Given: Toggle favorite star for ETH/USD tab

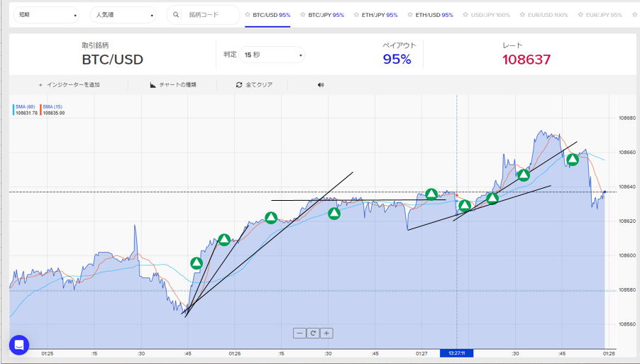Looking at the screenshot, I should pos(409,15).
